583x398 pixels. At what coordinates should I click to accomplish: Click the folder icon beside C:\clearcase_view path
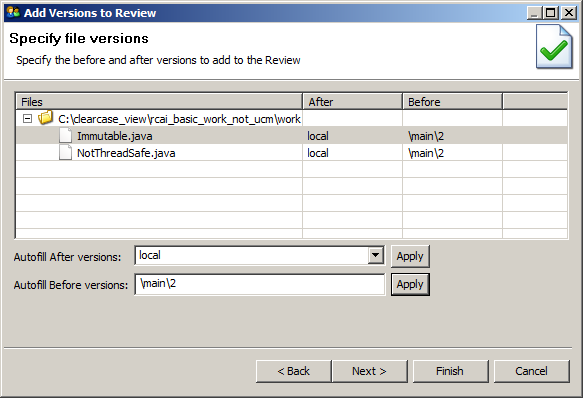click(x=45, y=118)
